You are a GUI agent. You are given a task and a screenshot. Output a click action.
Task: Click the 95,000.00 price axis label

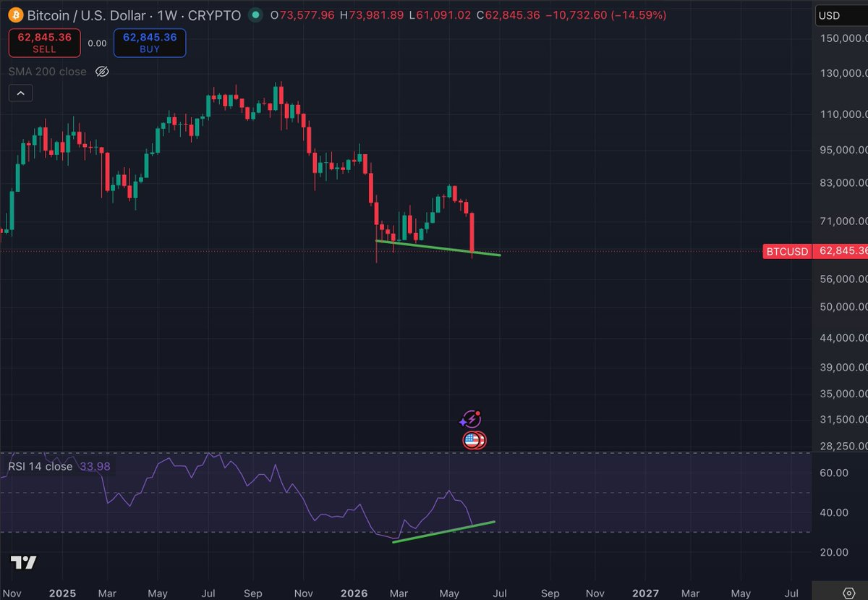tap(843, 150)
